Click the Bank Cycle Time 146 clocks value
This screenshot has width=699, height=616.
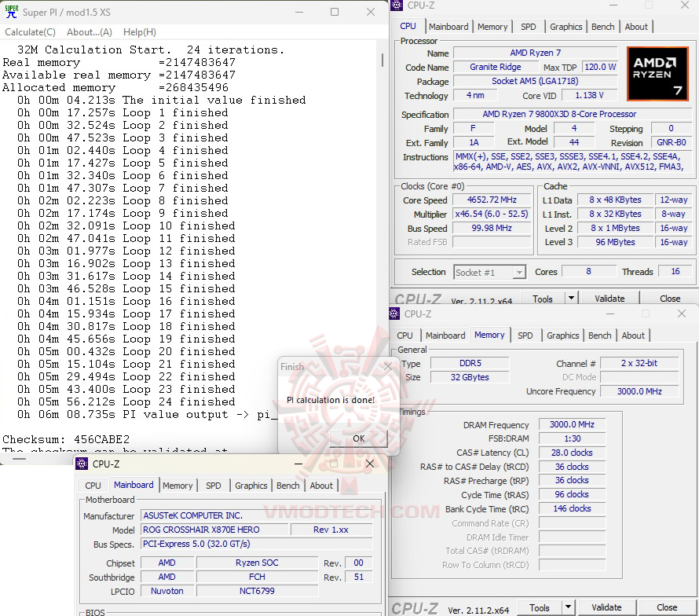(x=572, y=508)
